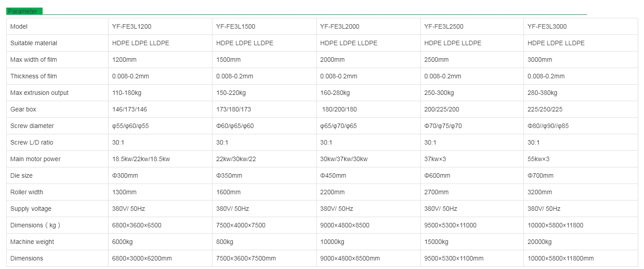The image size is (644, 269).
Task: Click the 55kw×3 main motor power cell
Action: click(x=539, y=159)
